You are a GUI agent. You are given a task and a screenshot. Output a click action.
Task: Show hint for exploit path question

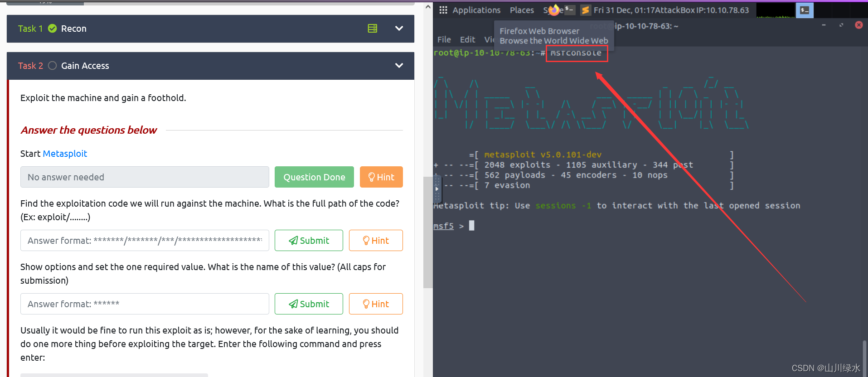click(x=376, y=241)
